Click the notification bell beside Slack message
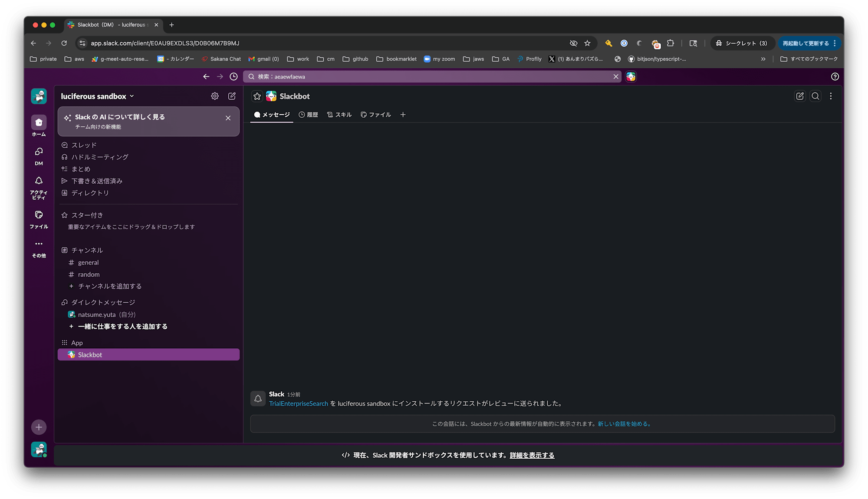 258,398
